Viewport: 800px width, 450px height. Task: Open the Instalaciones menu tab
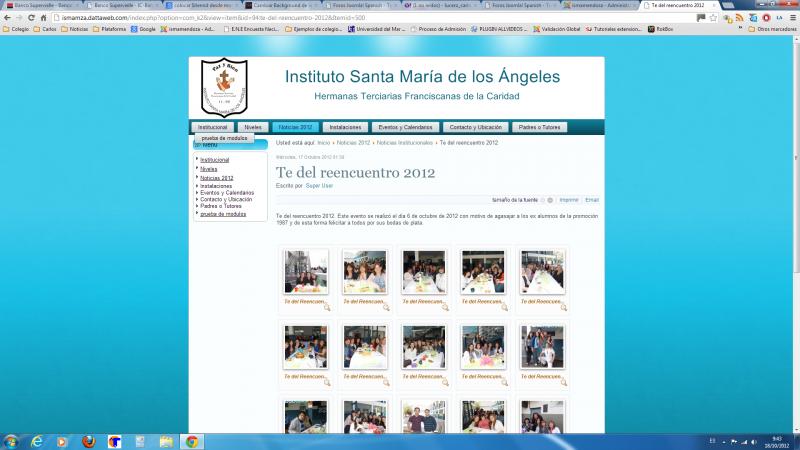(x=345, y=128)
